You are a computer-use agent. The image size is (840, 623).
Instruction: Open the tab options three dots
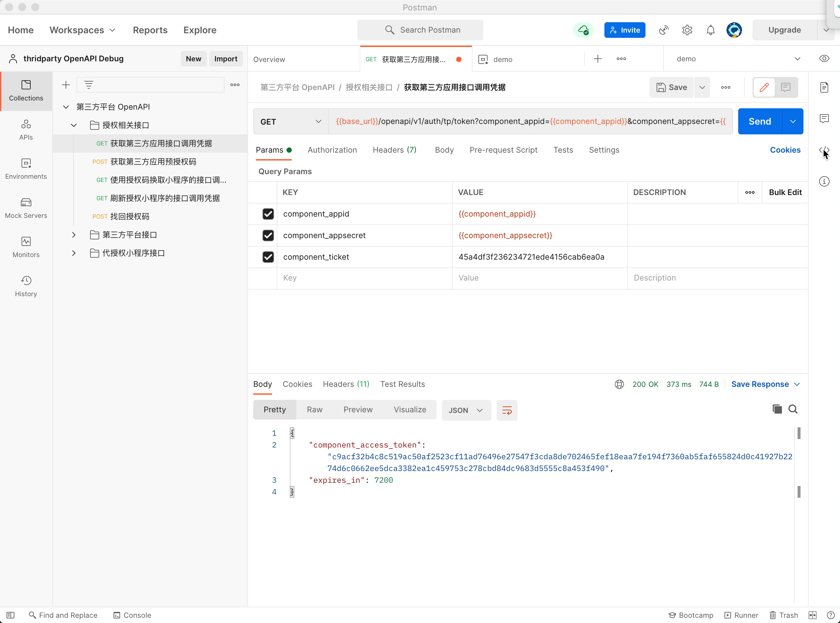click(x=621, y=59)
